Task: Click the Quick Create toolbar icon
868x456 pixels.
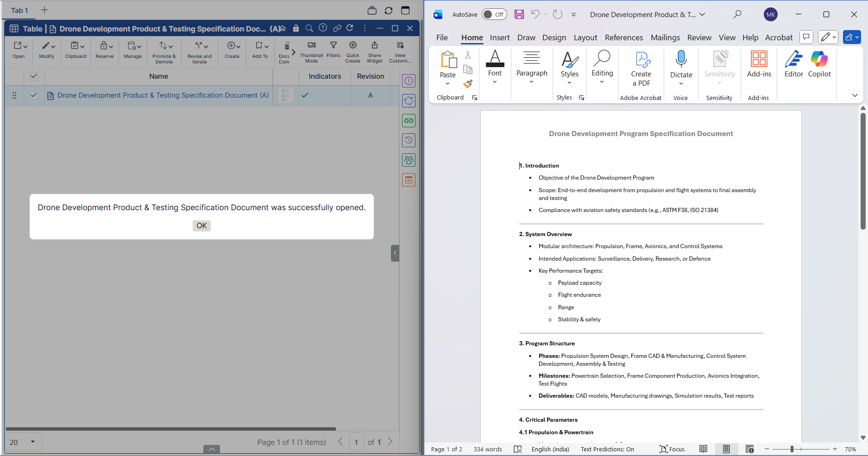Action: pos(352,51)
